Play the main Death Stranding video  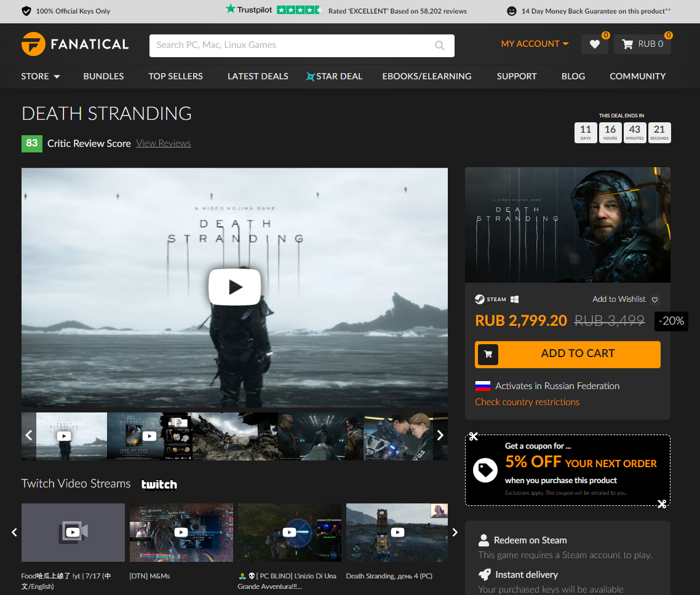pyautogui.click(x=235, y=287)
